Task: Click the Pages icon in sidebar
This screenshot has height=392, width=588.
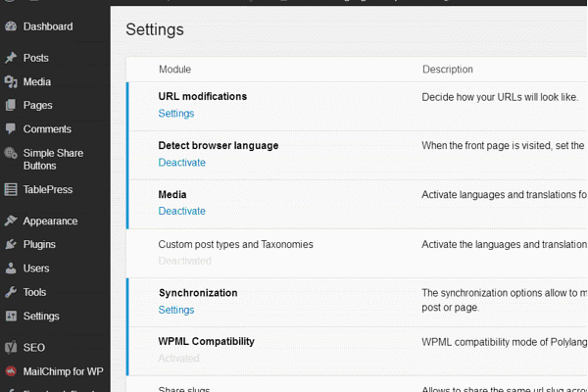Action: click(x=11, y=106)
